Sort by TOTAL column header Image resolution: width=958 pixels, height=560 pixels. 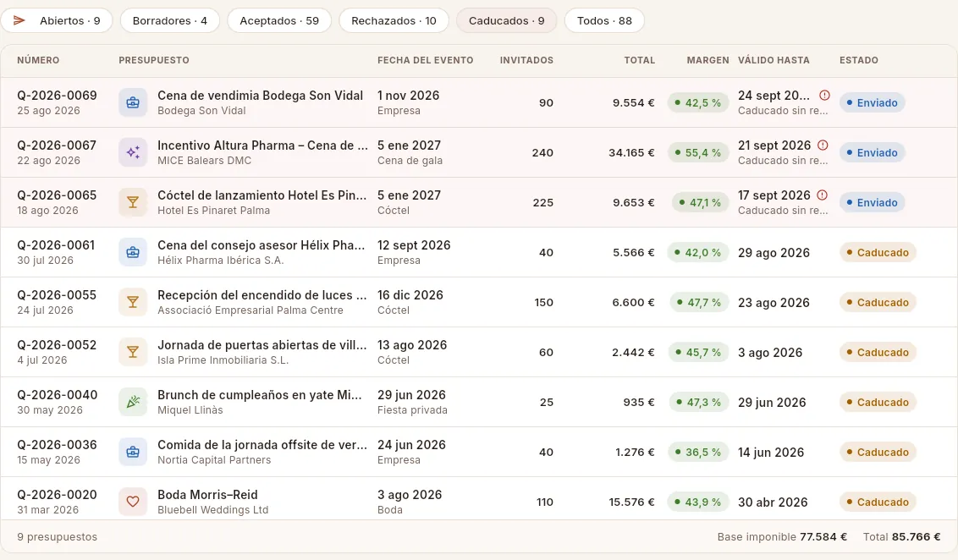(639, 60)
